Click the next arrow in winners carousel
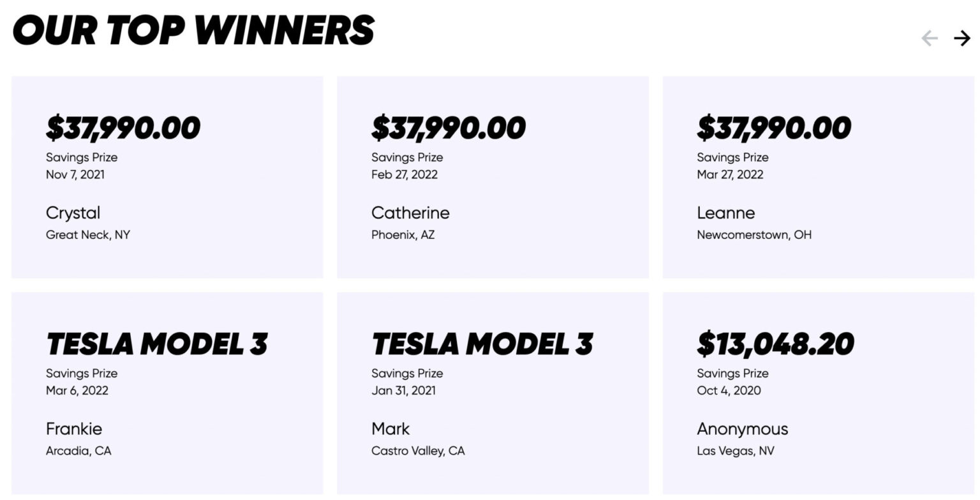 click(x=961, y=38)
